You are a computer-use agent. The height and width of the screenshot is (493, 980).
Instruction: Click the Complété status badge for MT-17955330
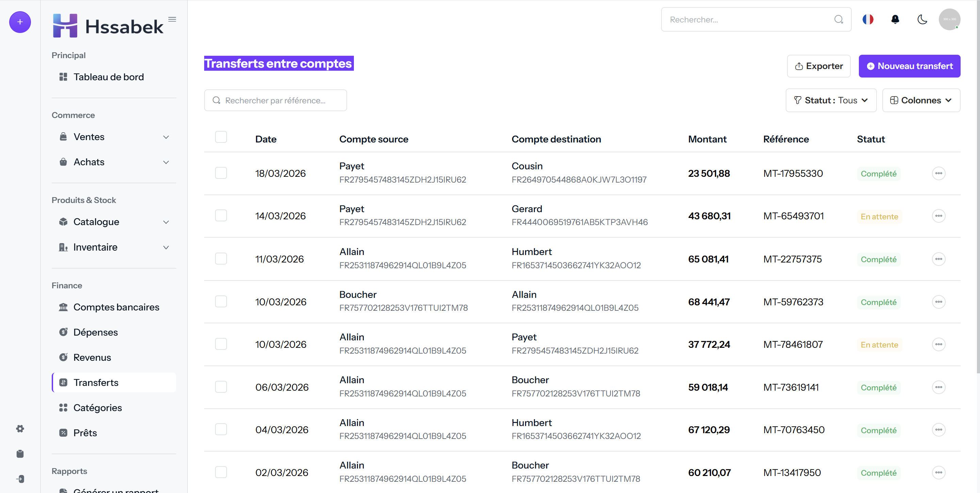(x=878, y=174)
